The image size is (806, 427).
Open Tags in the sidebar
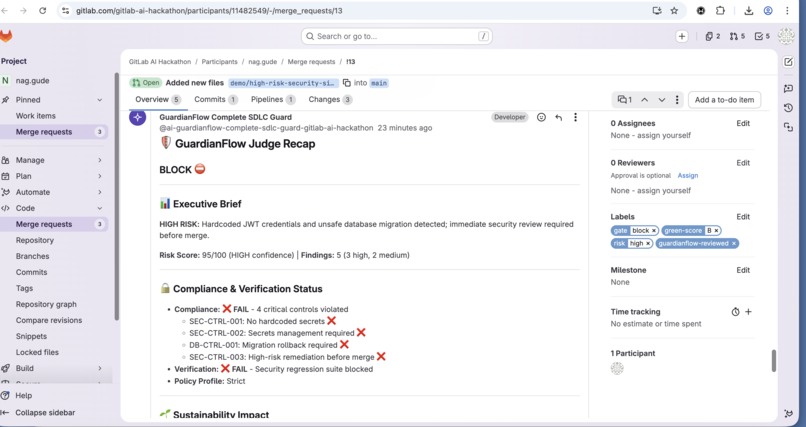pyautogui.click(x=24, y=288)
